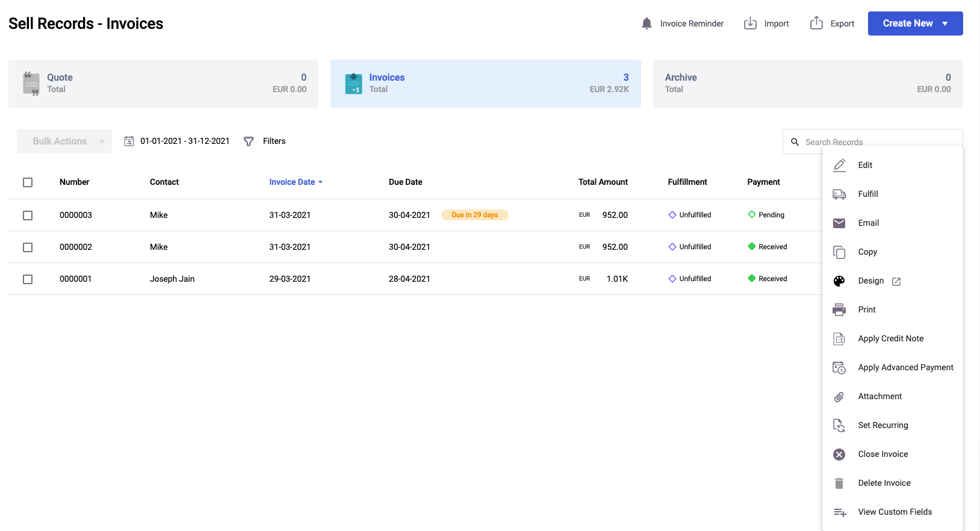Click the 1.01K amount cell

tap(617, 279)
